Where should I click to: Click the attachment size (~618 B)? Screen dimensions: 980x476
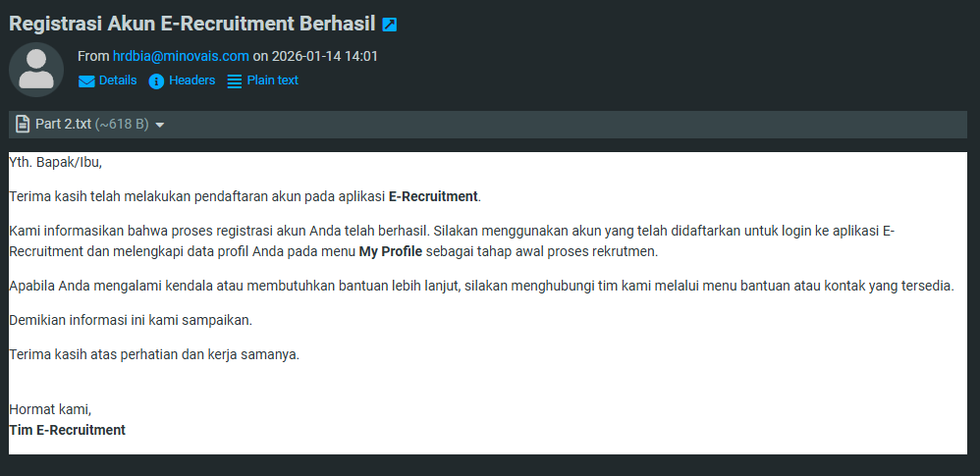[122, 124]
